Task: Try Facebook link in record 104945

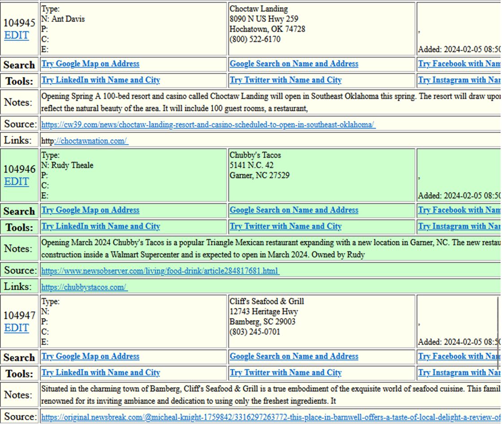Action: (459, 64)
